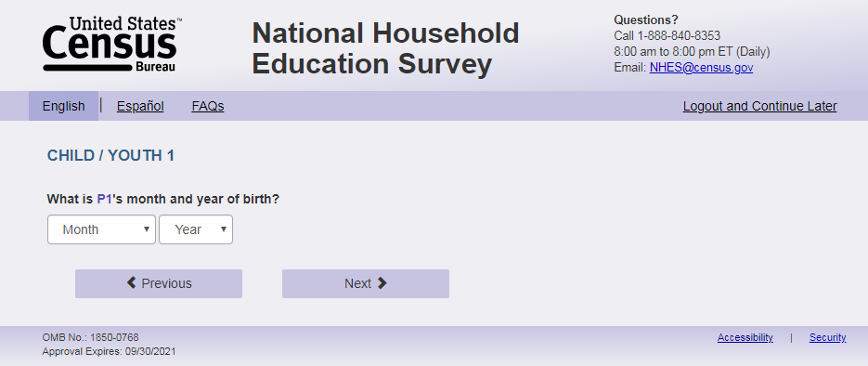868x366 pixels.
Task: Open the Accessibility link in the footer
Action: point(745,337)
